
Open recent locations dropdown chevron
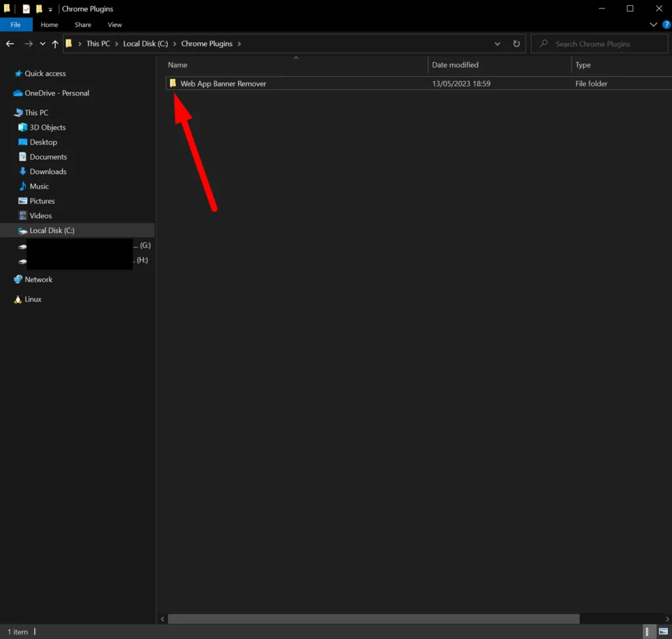(x=43, y=44)
